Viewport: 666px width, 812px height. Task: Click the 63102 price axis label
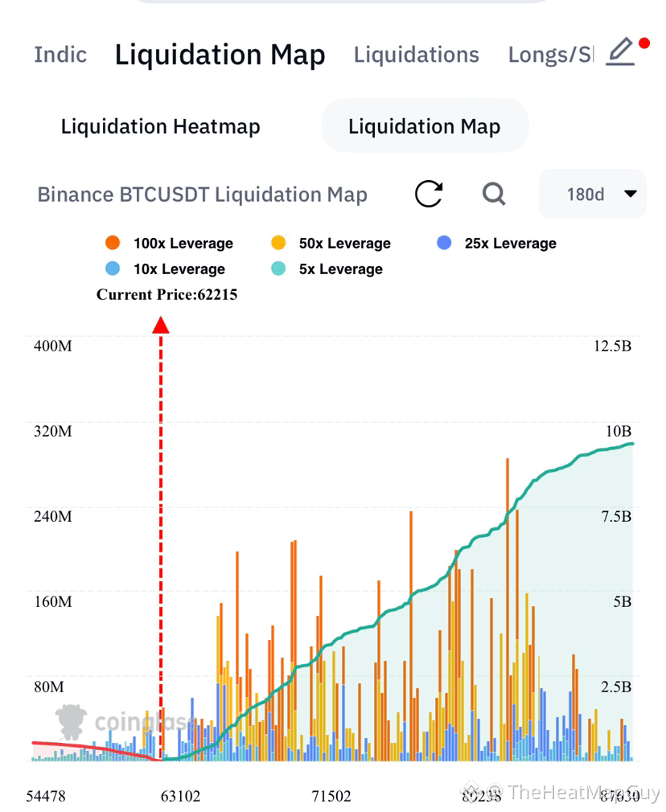coord(180,796)
